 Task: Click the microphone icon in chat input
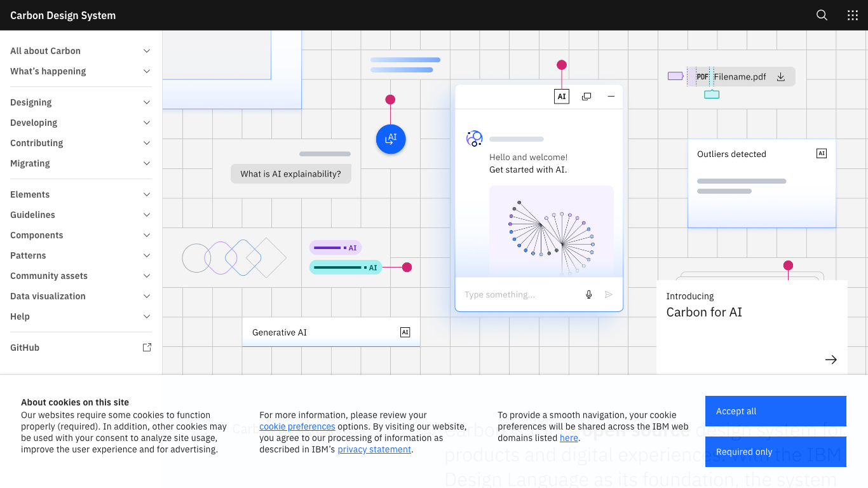click(x=589, y=294)
